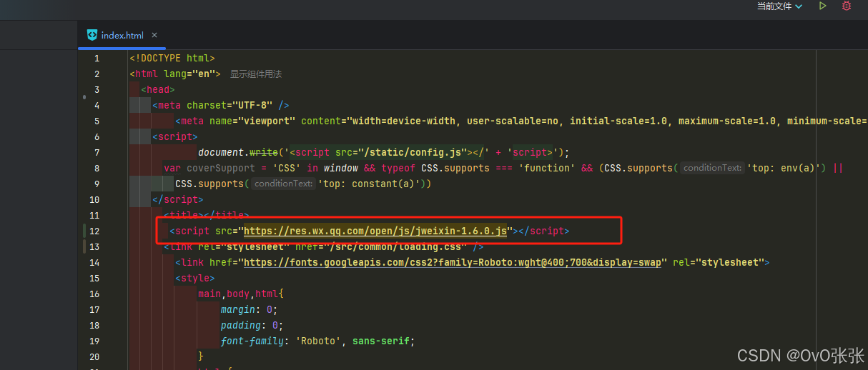The height and width of the screenshot is (370, 868).
Task: Click the 显示组件用法 inlay hint
Action: click(x=256, y=74)
